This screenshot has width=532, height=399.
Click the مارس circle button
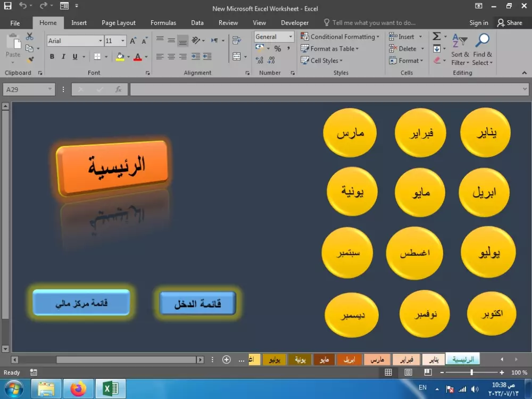350,132
